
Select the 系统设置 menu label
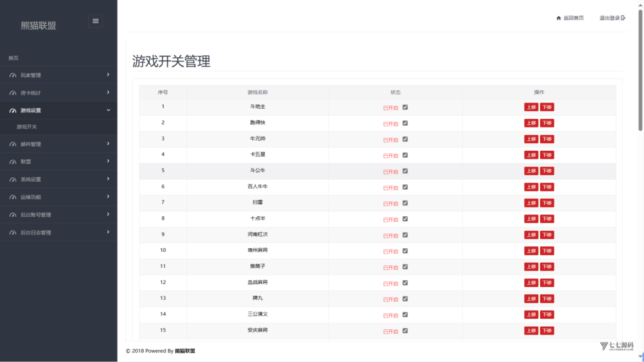click(31, 180)
